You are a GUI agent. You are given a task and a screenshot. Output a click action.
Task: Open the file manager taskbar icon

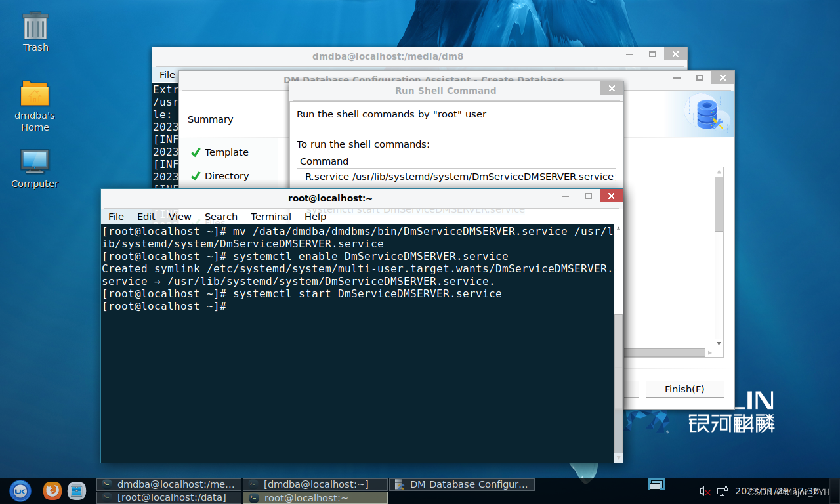click(x=77, y=490)
